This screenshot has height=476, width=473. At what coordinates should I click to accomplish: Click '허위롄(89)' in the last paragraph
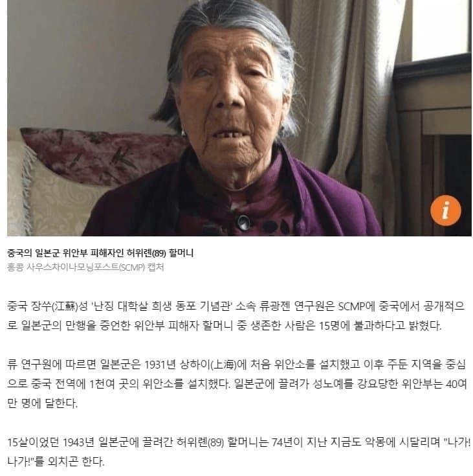click(200, 442)
